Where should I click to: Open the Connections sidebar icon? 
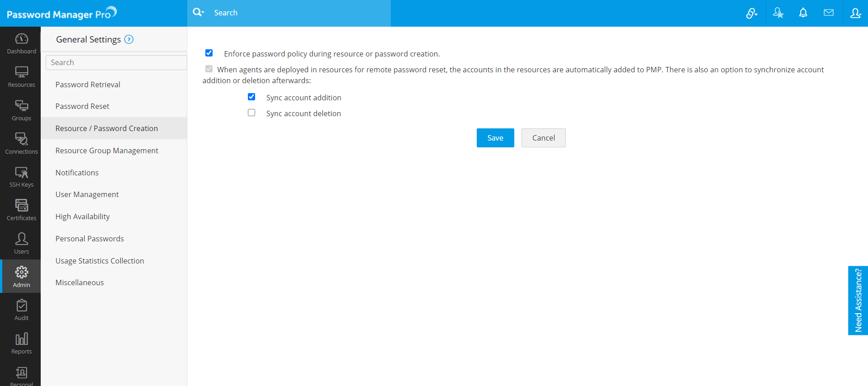[x=21, y=144]
